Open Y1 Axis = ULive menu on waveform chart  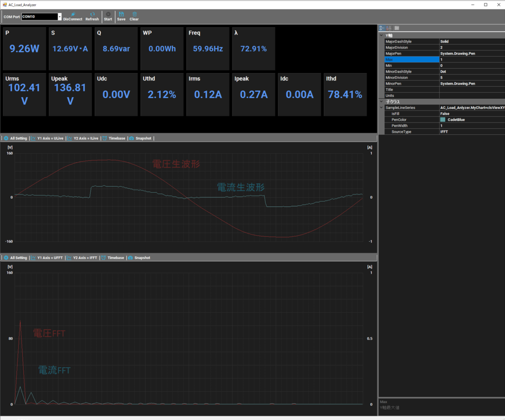point(47,138)
